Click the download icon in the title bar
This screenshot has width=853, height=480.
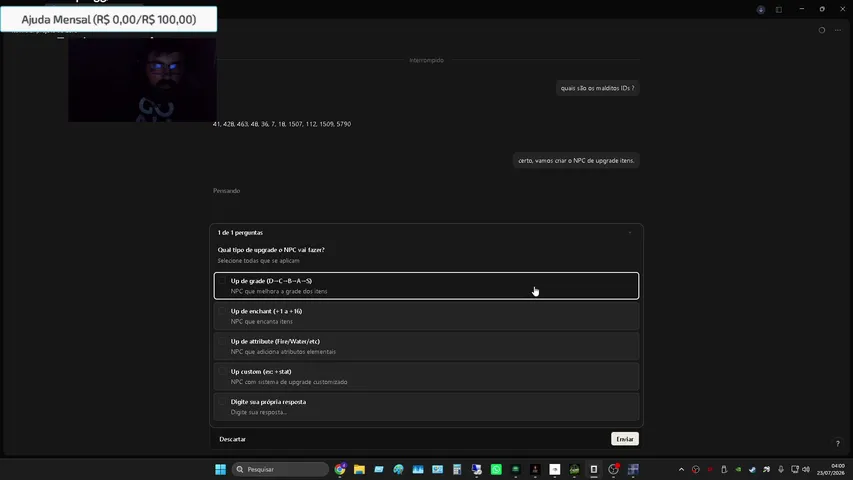tap(761, 10)
